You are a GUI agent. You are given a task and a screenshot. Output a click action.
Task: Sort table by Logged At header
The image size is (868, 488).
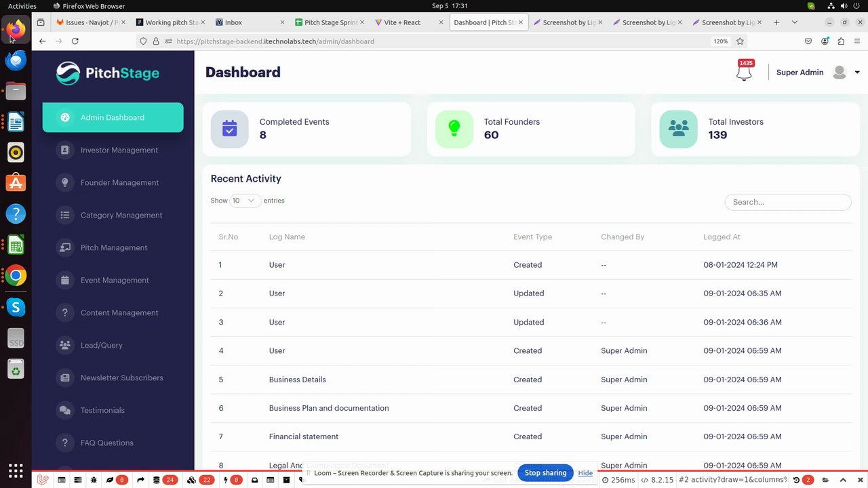722,237
